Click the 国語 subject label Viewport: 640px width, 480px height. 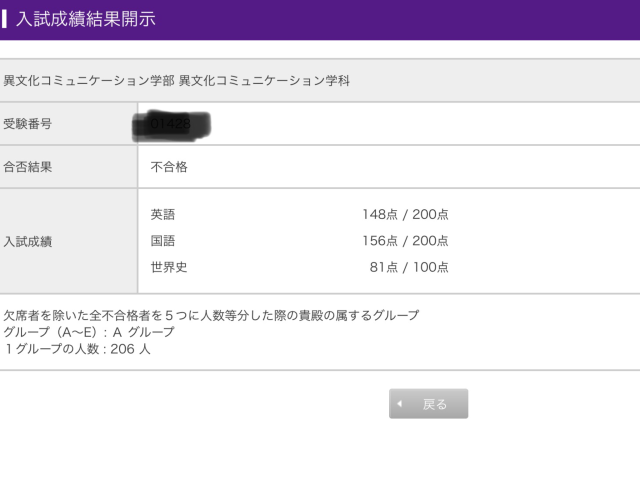[162, 241]
